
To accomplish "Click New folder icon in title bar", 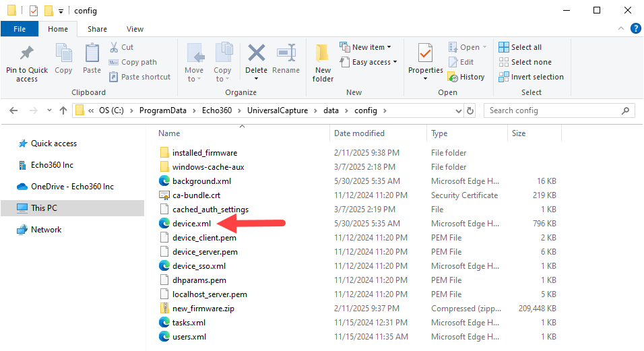I will click(49, 11).
